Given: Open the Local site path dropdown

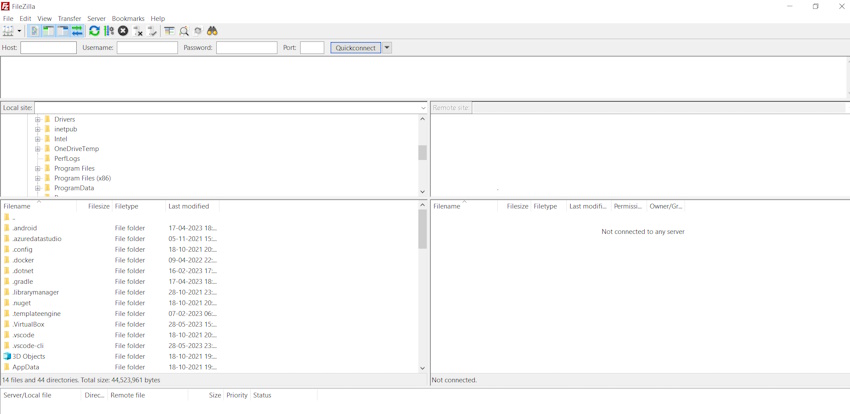Looking at the screenshot, I should point(423,108).
